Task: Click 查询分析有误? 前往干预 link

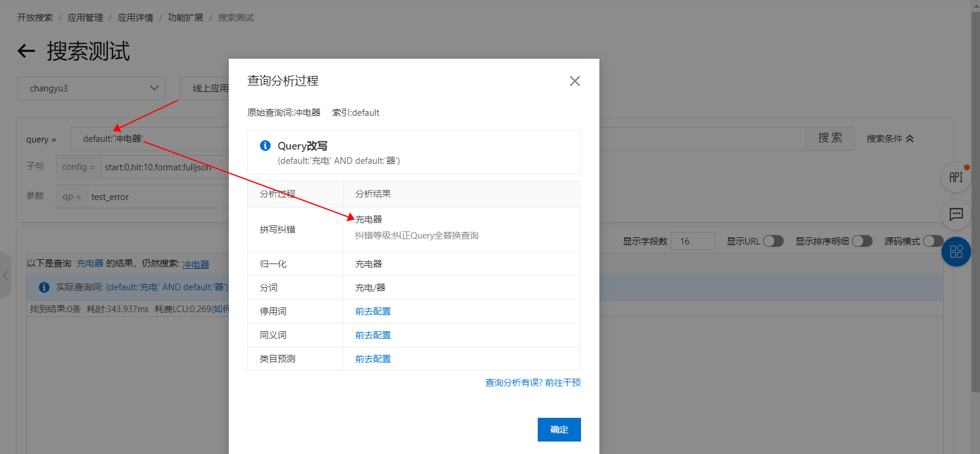Action: pos(533,383)
